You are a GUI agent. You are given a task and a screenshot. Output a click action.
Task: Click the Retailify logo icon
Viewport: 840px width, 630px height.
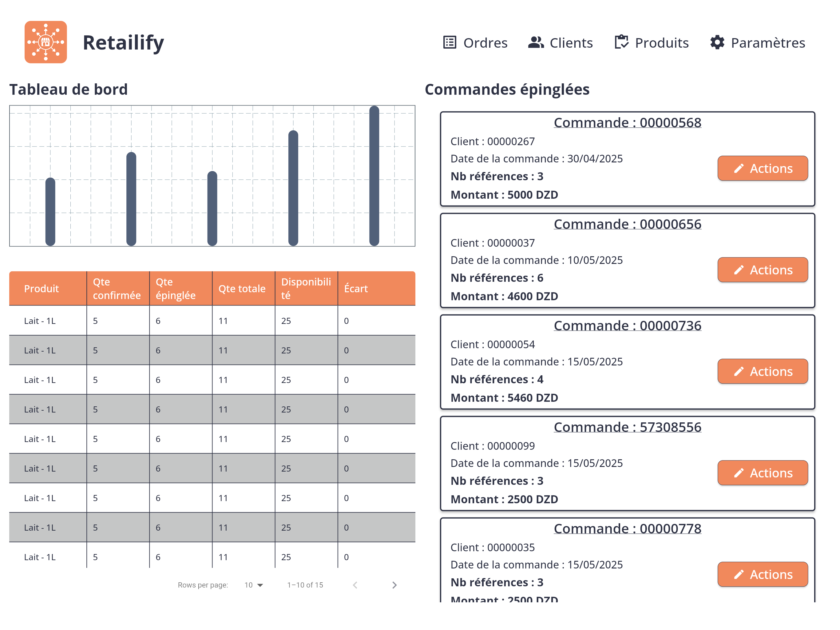46,42
